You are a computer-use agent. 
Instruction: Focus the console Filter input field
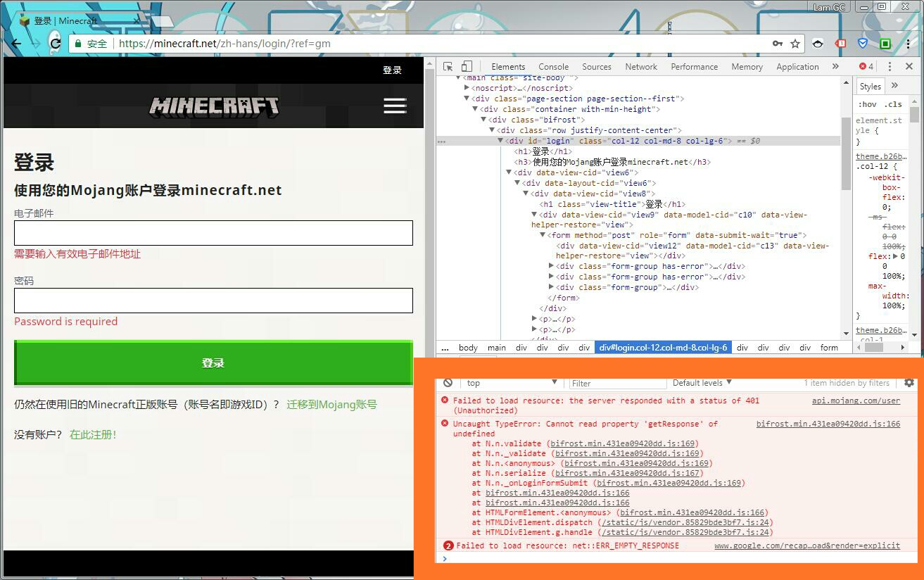tap(616, 383)
